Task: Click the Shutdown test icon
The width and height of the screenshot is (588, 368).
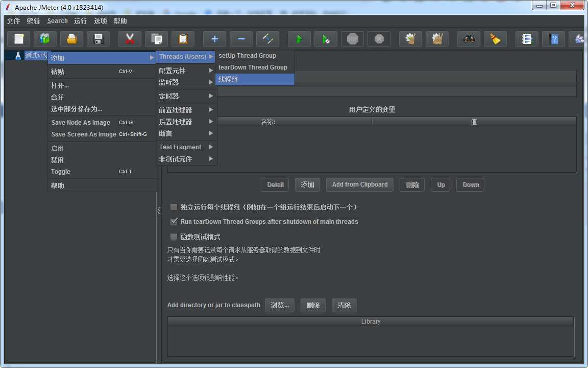Action: click(379, 39)
